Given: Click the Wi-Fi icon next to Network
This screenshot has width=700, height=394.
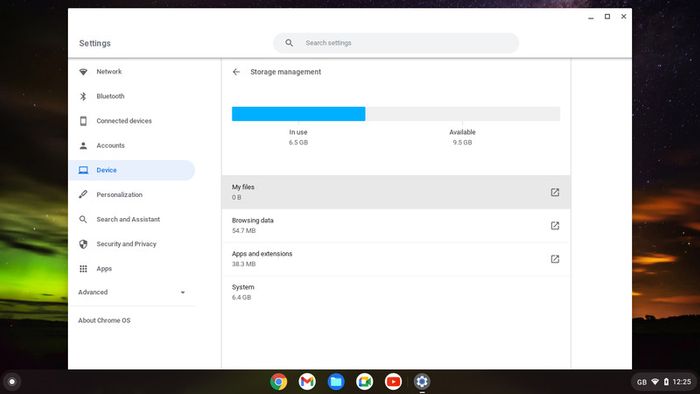Looking at the screenshot, I should (x=83, y=71).
